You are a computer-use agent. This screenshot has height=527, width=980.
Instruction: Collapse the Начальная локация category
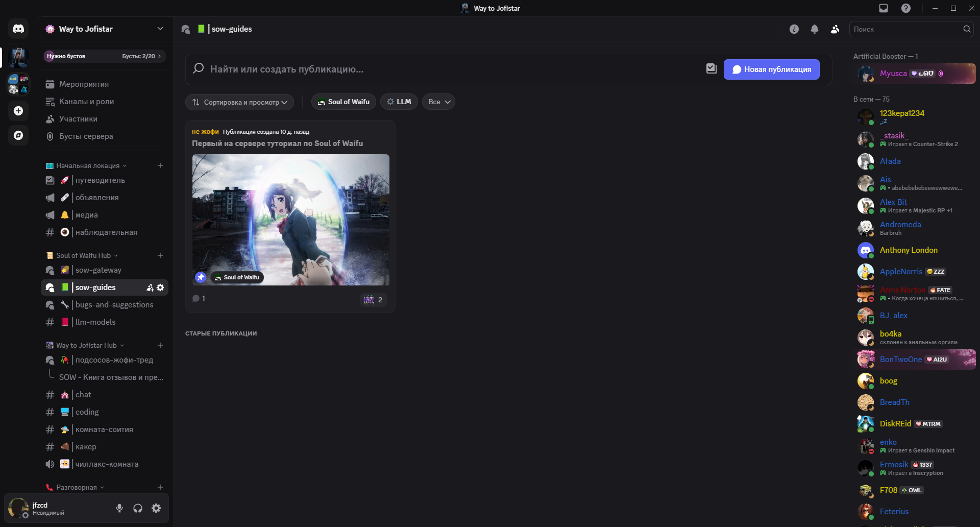[x=87, y=165]
